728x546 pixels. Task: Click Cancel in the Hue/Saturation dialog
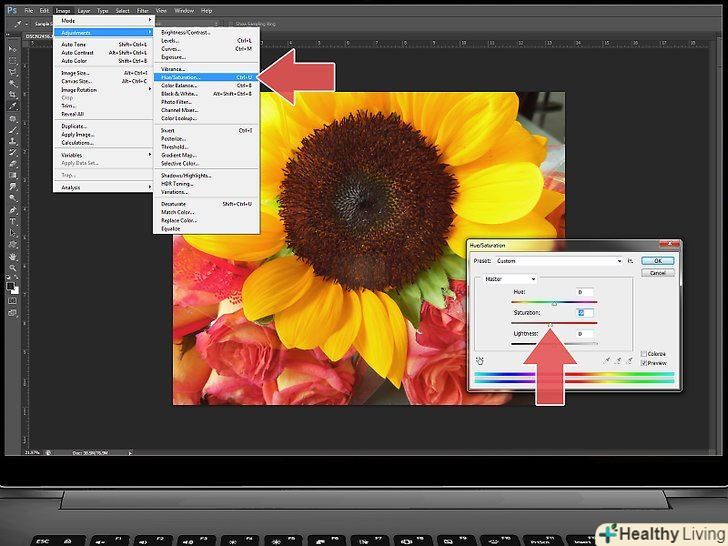pos(656,272)
